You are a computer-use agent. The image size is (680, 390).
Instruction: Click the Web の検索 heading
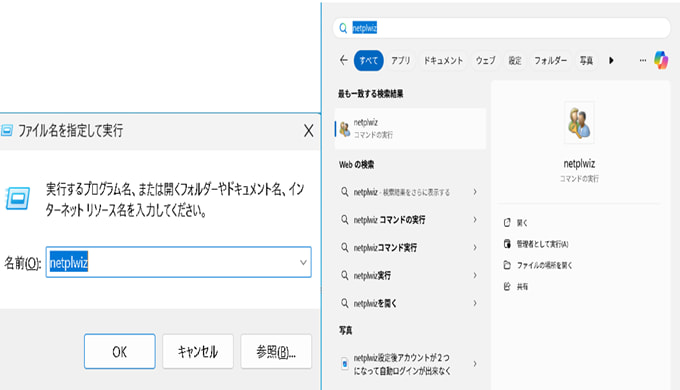pyautogui.click(x=356, y=164)
